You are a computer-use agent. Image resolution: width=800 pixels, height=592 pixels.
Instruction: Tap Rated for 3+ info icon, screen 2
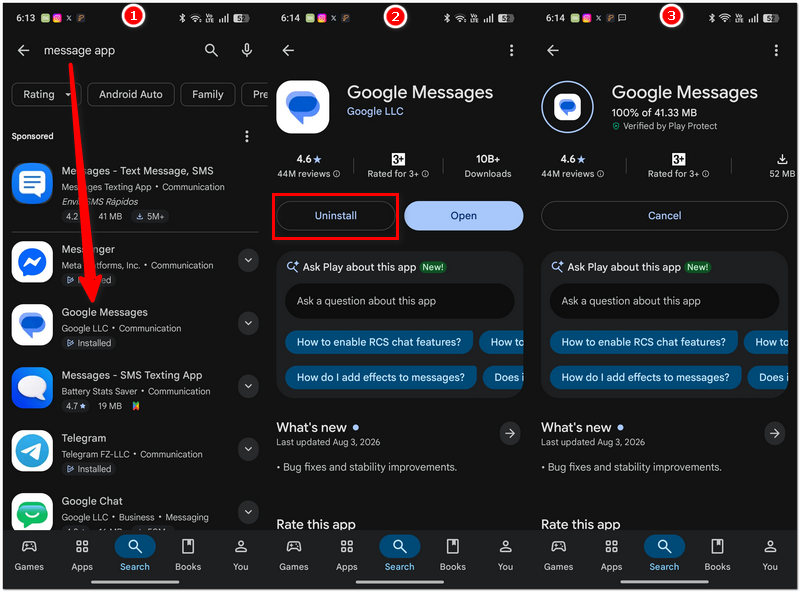(425, 174)
